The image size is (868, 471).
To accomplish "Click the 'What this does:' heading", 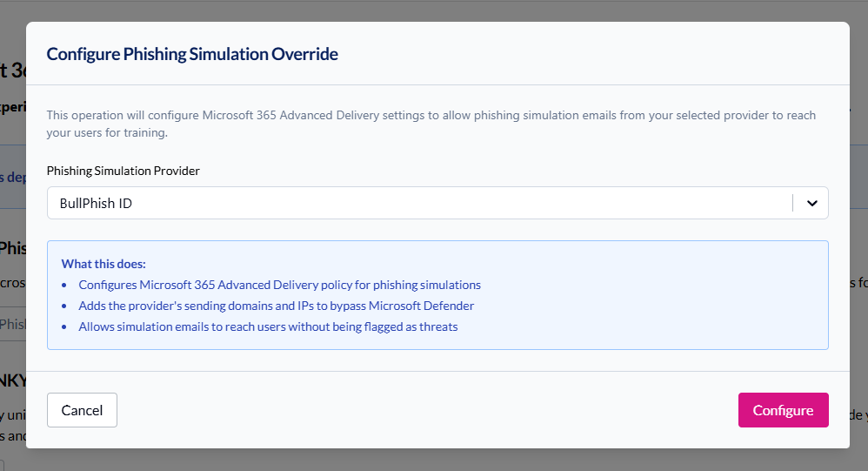I will 103,264.
